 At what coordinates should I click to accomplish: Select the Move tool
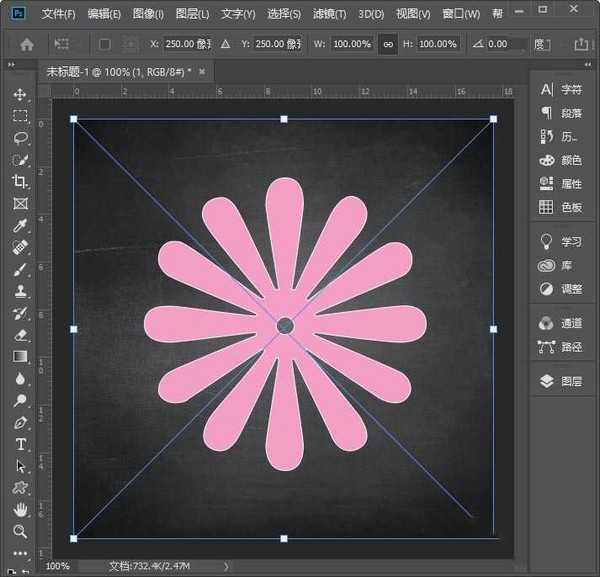click(x=20, y=94)
